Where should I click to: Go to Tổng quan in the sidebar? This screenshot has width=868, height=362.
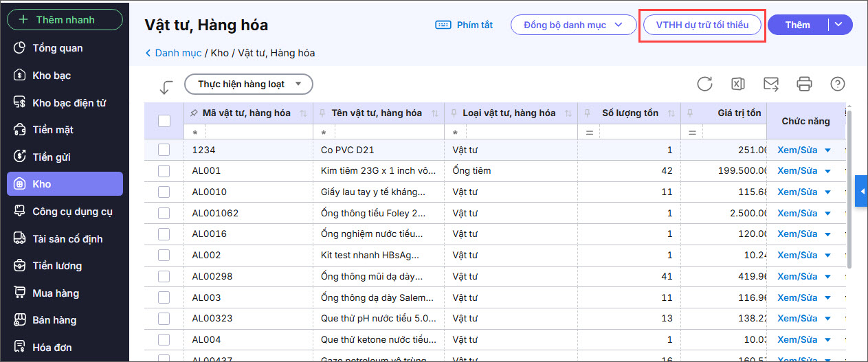click(x=57, y=48)
